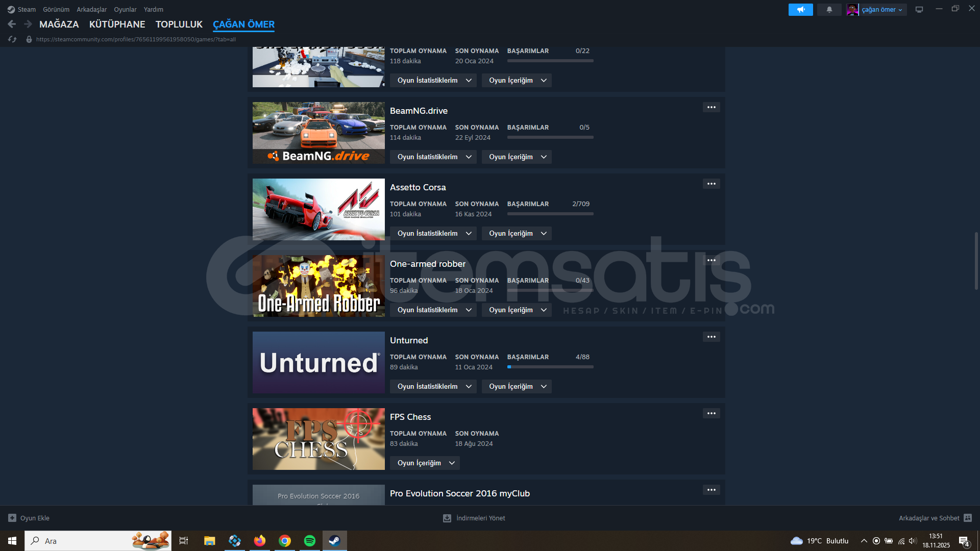Click the Oyun Ekle plus icon

pos(12,518)
